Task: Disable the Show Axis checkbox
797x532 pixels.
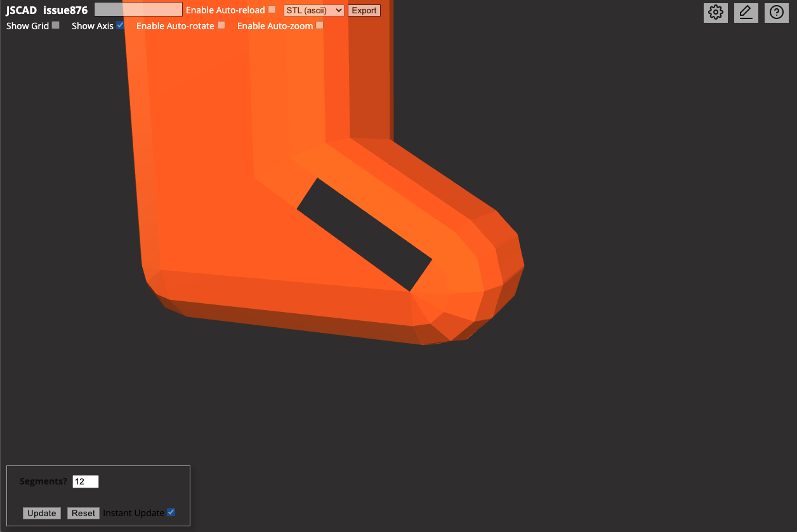Action: point(120,25)
